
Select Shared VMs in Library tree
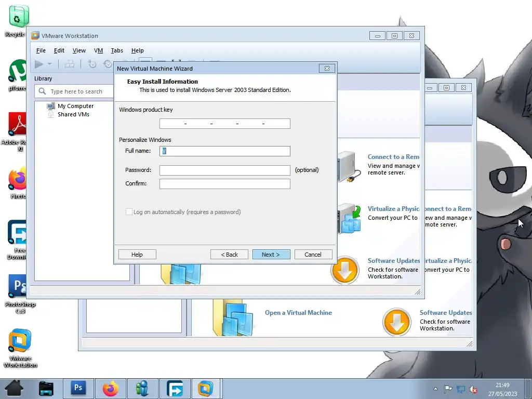pyautogui.click(x=73, y=114)
